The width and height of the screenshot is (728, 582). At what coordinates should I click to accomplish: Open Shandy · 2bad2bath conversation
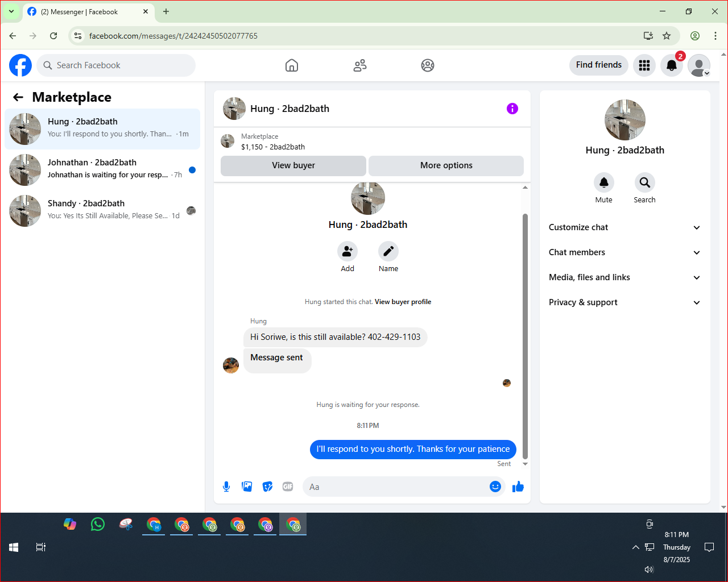(x=102, y=211)
